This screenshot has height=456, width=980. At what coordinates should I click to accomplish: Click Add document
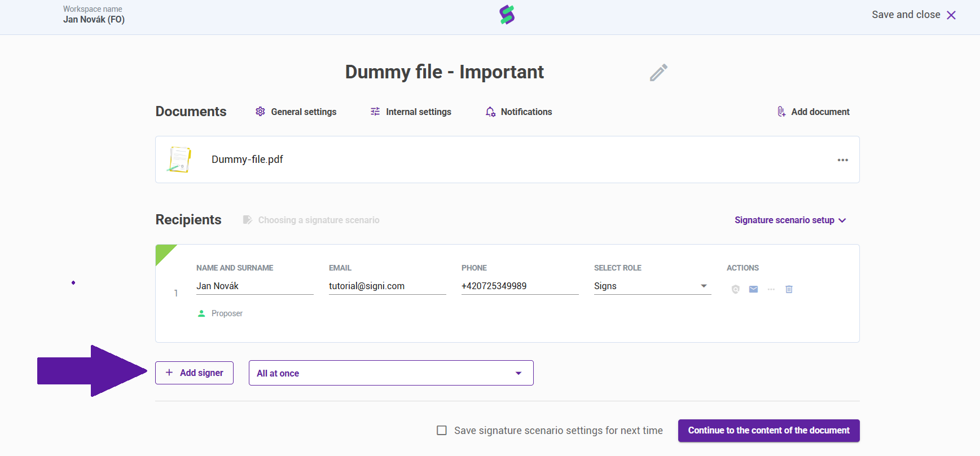(813, 112)
